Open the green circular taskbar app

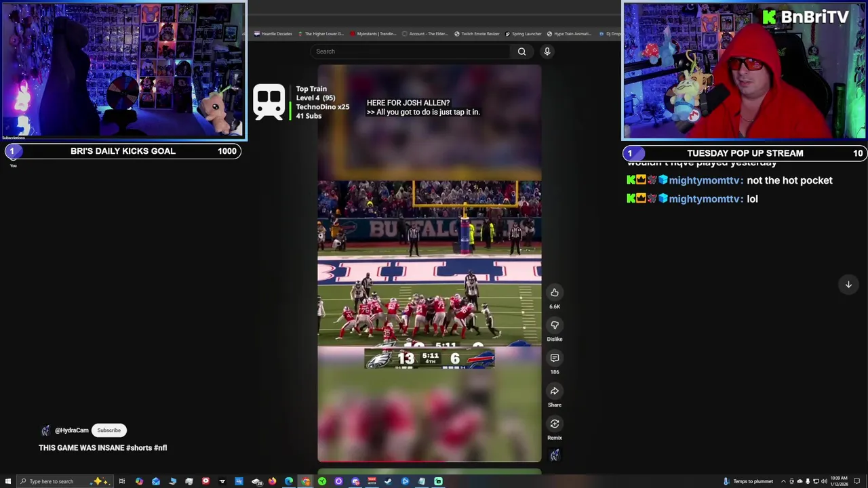(x=322, y=481)
